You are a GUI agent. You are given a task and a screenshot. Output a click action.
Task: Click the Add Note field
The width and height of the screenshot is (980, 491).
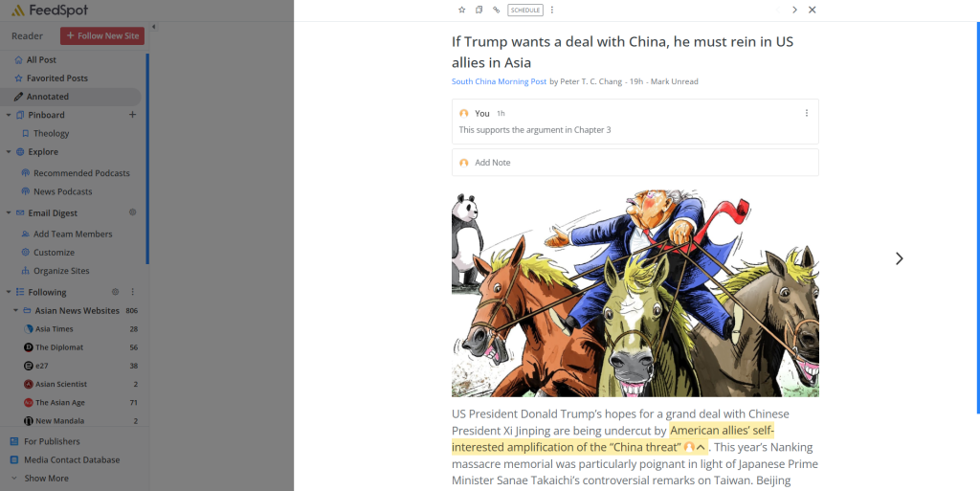[635, 163]
